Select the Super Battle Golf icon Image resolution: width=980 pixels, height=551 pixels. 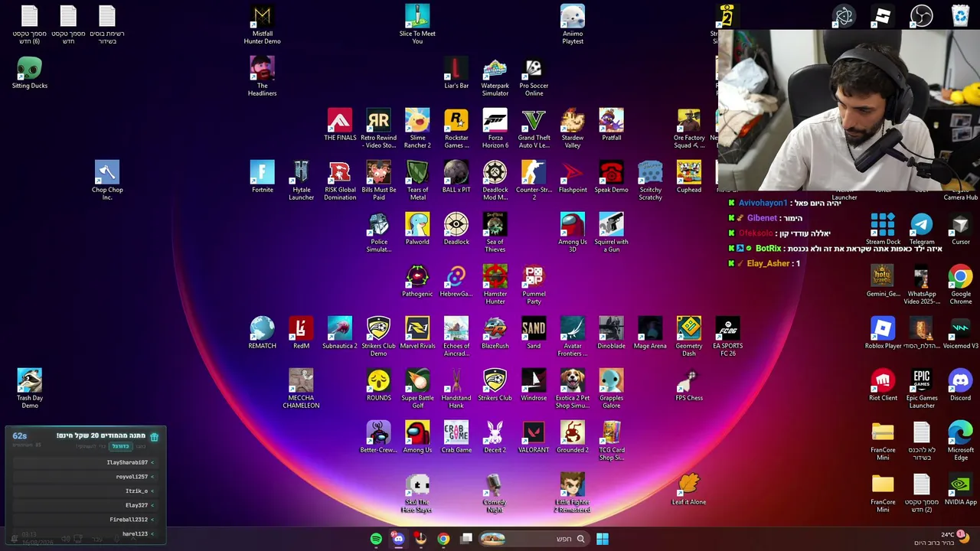tap(417, 389)
